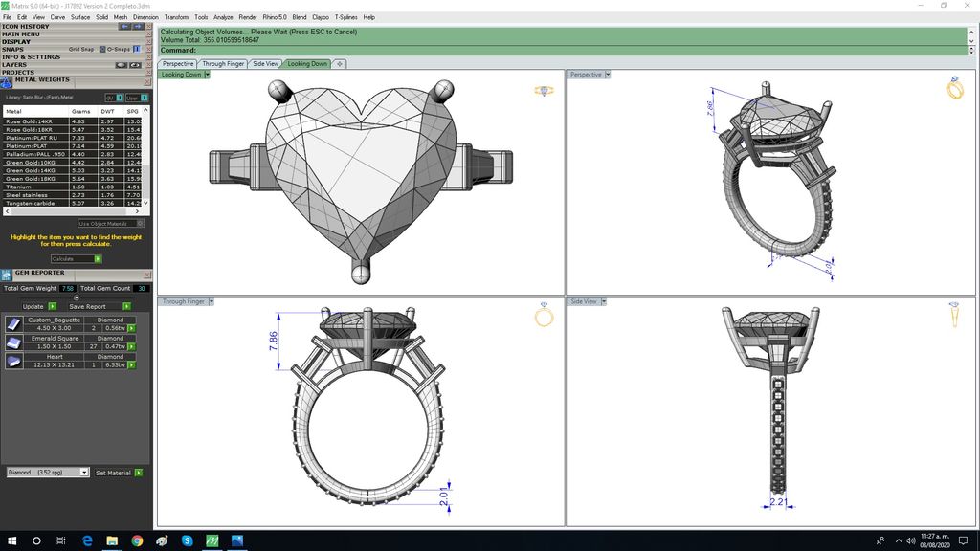This screenshot has width=980, height=551.
Task: Toggle the User library switch
Action: (144, 98)
